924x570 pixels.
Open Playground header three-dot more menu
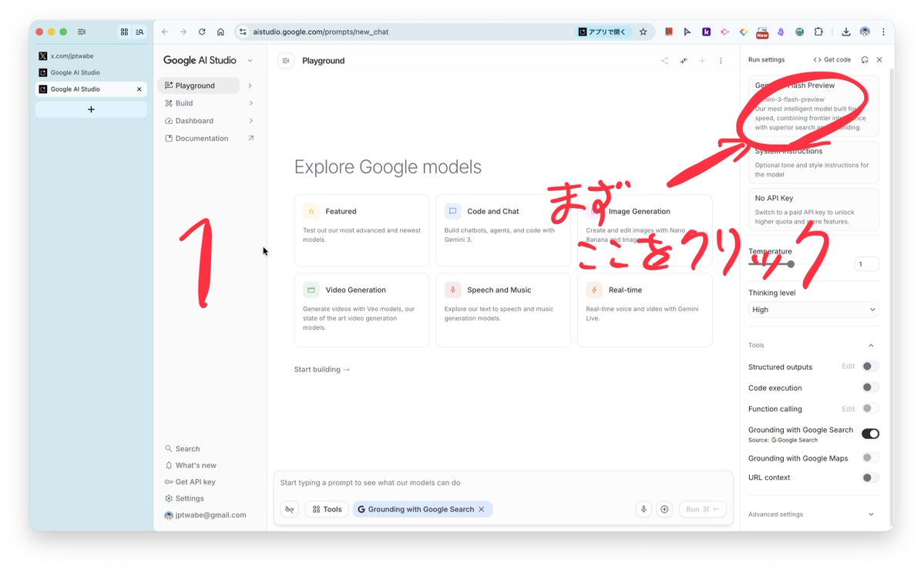coord(721,61)
